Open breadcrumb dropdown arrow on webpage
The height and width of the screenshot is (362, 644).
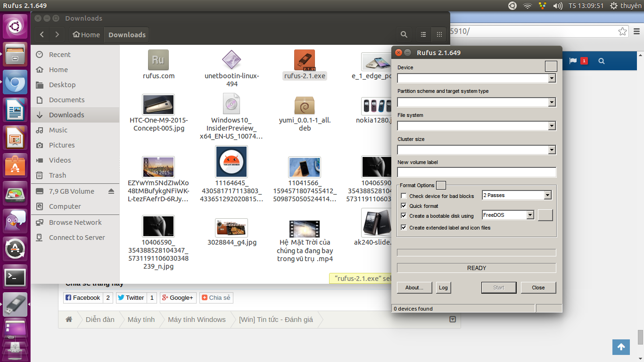pyautogui.click(x=453, y=319)
